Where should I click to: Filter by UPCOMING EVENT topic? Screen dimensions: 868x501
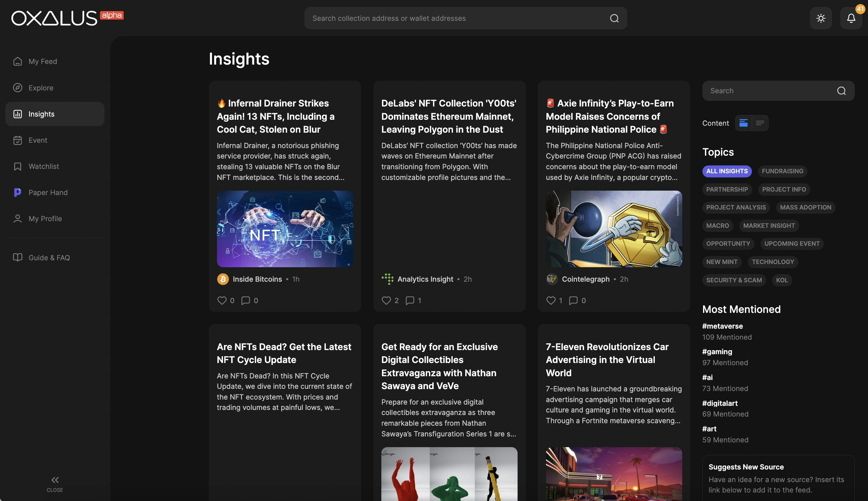point(792,244)
